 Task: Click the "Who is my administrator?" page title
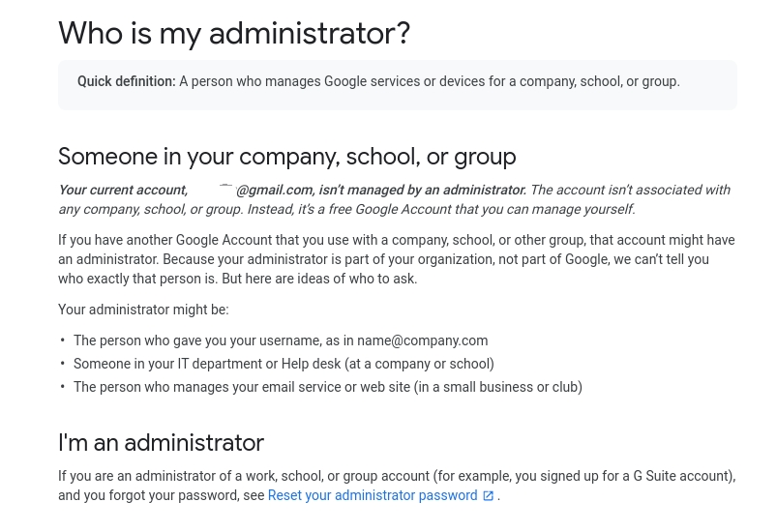coord(234,33)
